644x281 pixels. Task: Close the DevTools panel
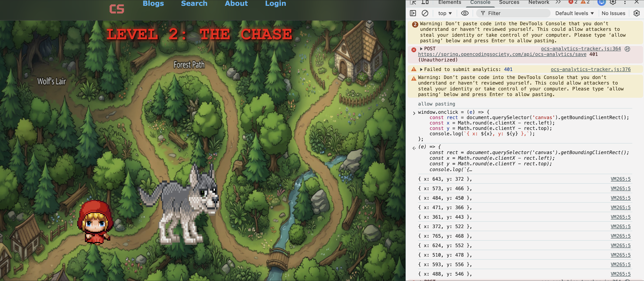click(x=636, y=2)
